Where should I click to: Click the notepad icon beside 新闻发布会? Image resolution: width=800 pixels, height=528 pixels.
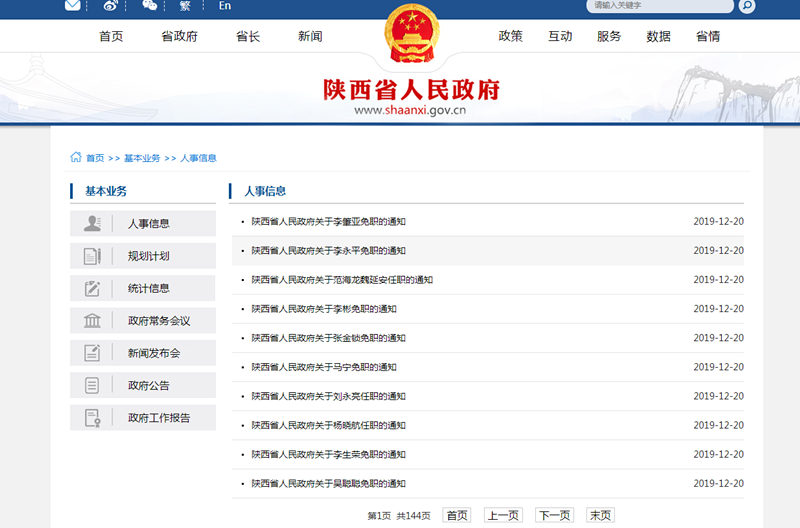tap(92, 353)
